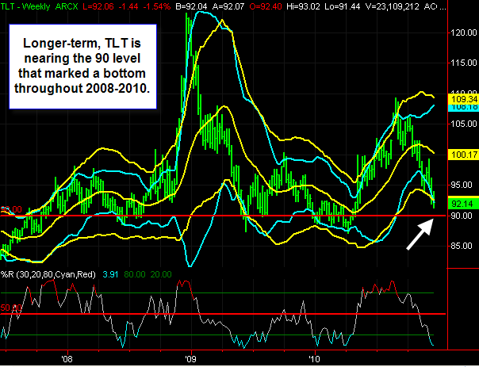Screen dimensions: 479x367
Task: Select the yellow 109.34 band price tag
Action: pyautogui.click(x=464, y=99)
